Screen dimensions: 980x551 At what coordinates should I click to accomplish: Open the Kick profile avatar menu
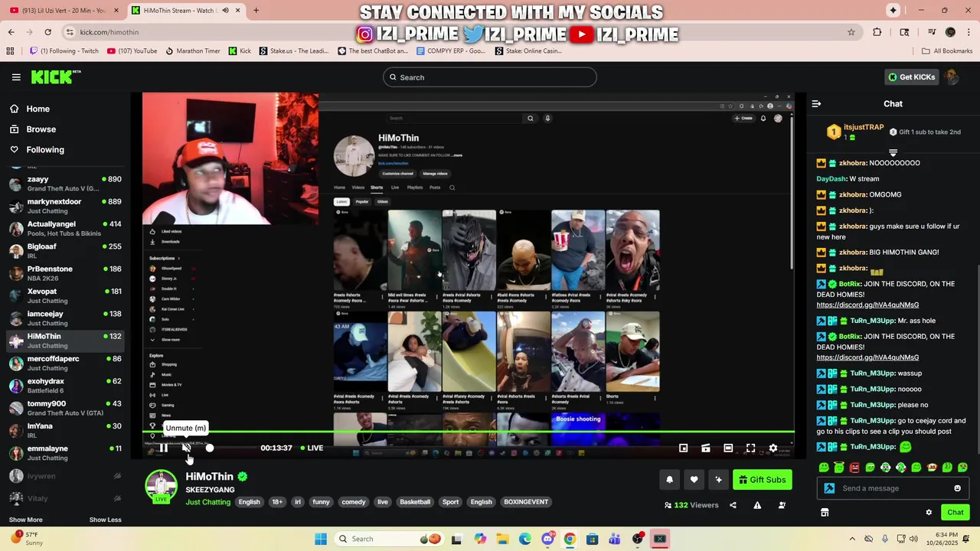952,77
